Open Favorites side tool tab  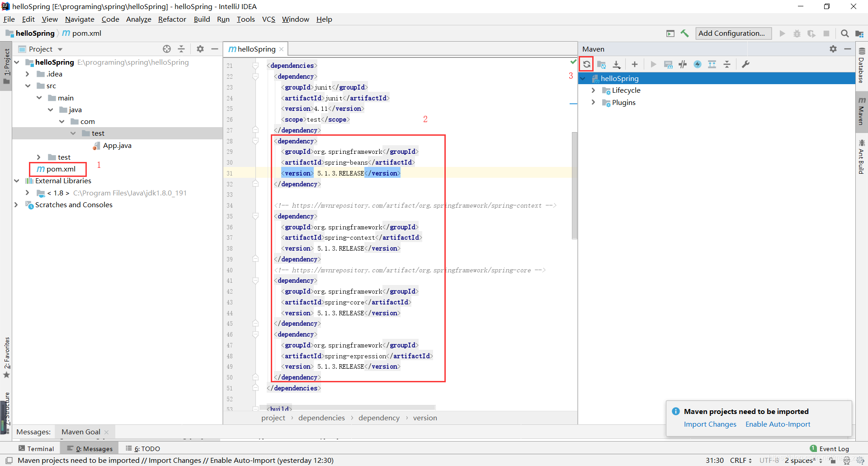coord(6,358)
